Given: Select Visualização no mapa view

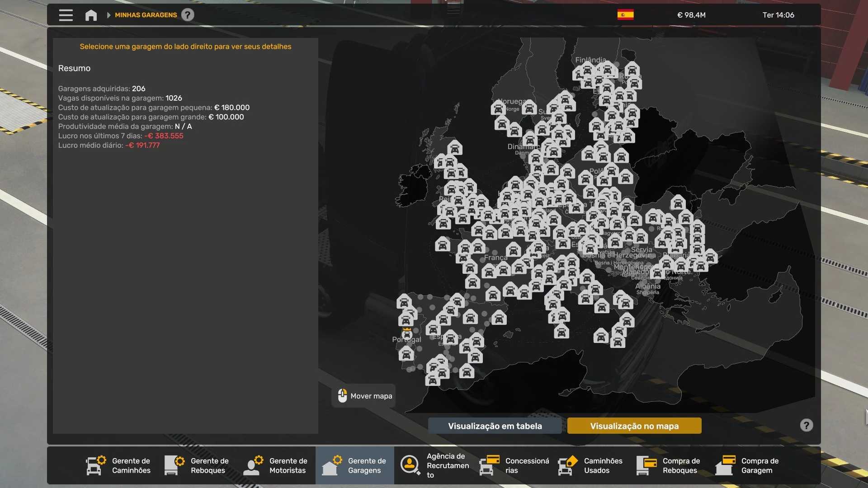Looking at the screenshot, I should click(x=634, y=426).
